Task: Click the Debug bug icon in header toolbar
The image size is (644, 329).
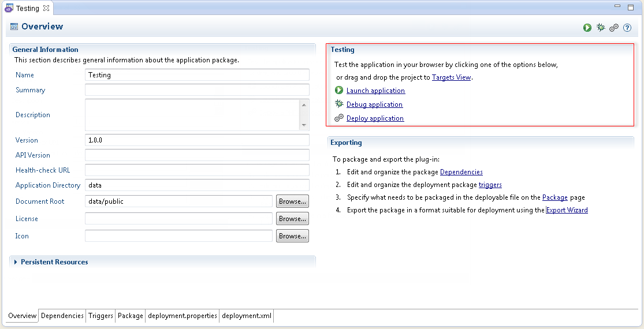Action: pos(601,28)
